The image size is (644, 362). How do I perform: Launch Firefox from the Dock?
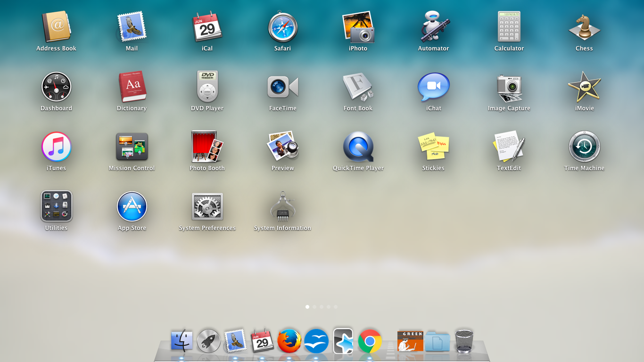pyautogui.click(x=289, y=341)
